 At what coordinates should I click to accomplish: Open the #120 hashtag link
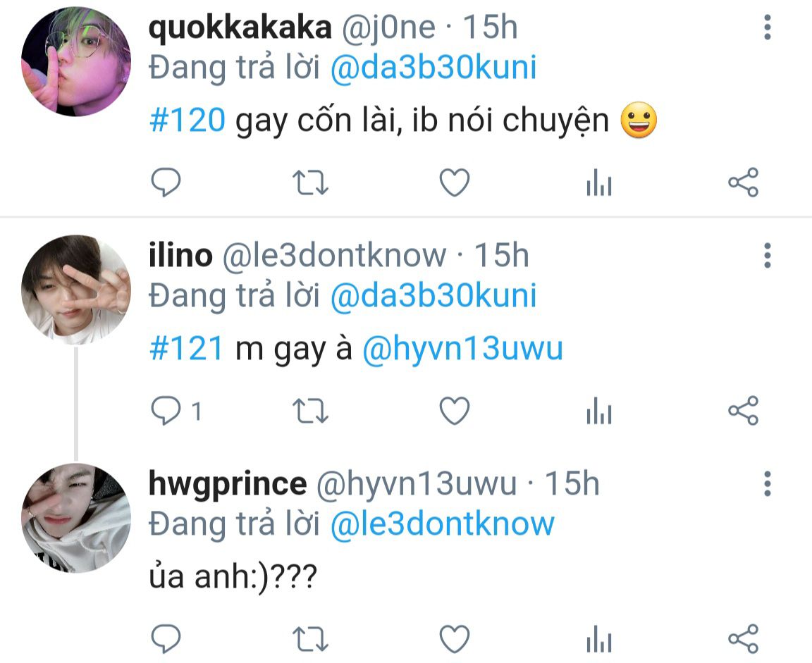187,120
